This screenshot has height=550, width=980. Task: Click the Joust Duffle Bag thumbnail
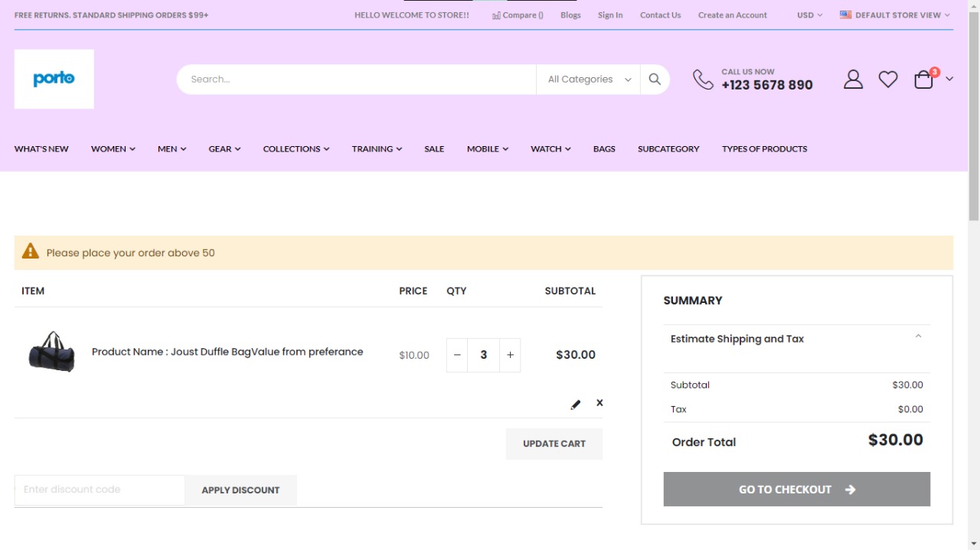52,352
